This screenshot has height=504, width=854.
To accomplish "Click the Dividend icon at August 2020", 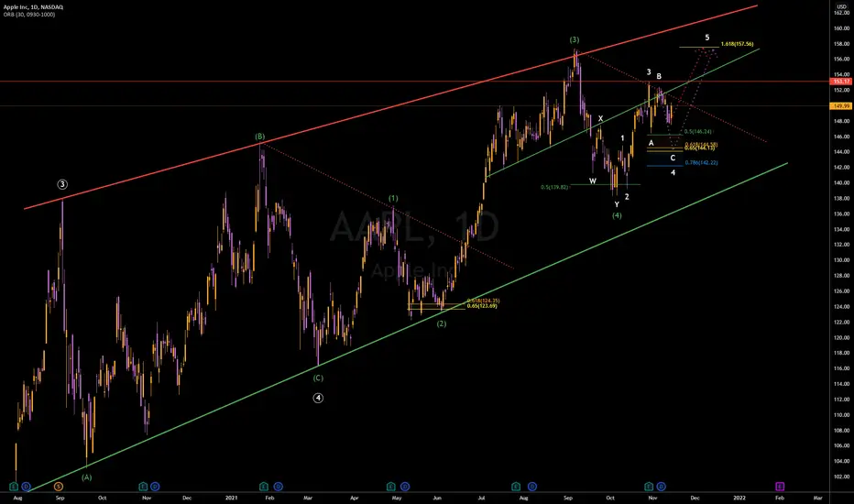I will (26, 486).
